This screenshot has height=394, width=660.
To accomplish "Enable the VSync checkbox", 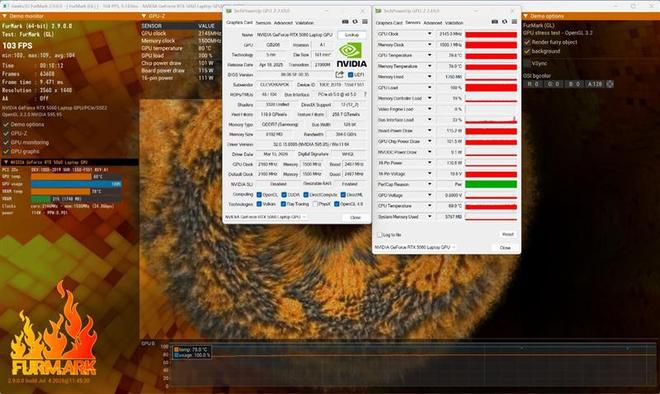I will [527, 63].
